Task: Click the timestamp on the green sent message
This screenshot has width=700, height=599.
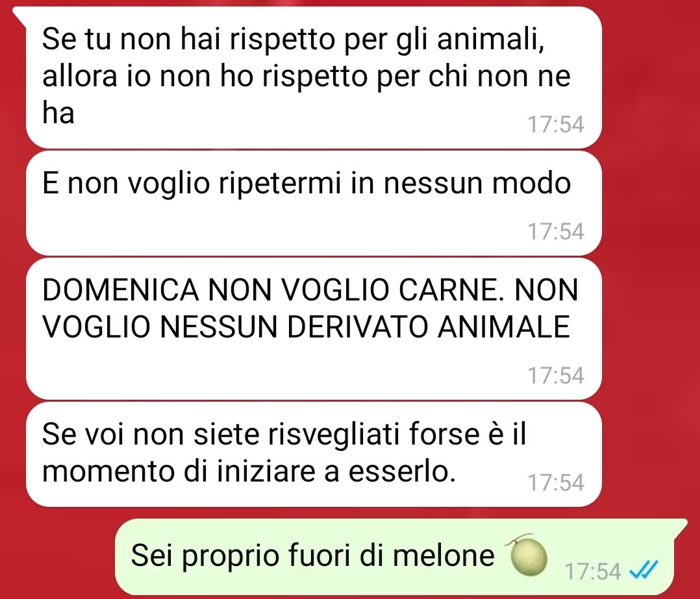Action: 594,571
